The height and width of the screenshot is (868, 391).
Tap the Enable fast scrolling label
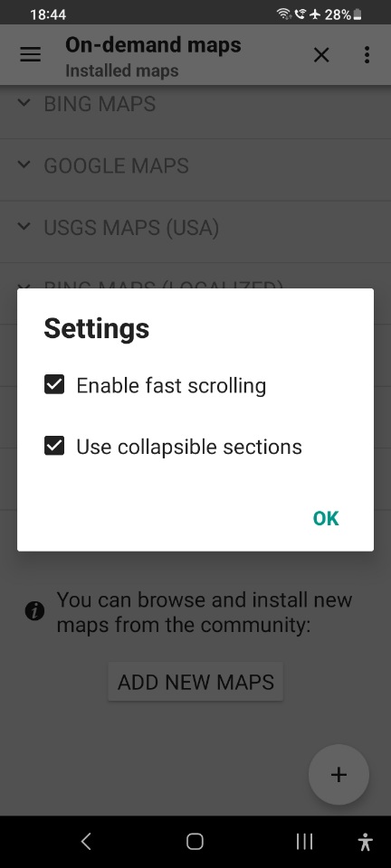pyautogui.click(x=171, y=385)
